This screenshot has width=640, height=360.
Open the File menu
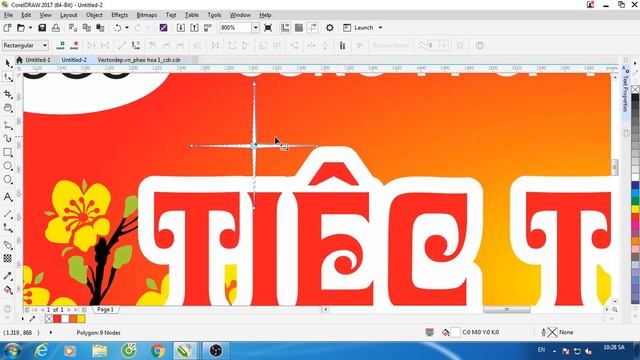(x=8, y=15)
